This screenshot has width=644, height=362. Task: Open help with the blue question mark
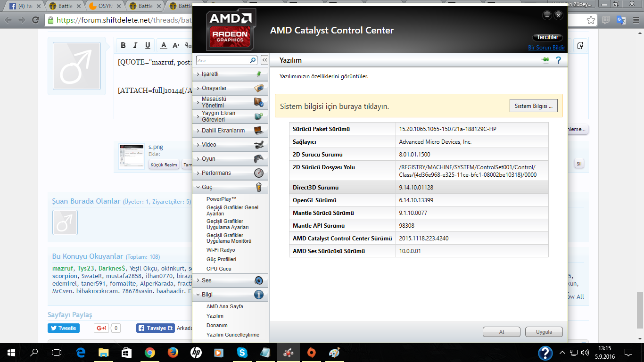pos(559,60)
